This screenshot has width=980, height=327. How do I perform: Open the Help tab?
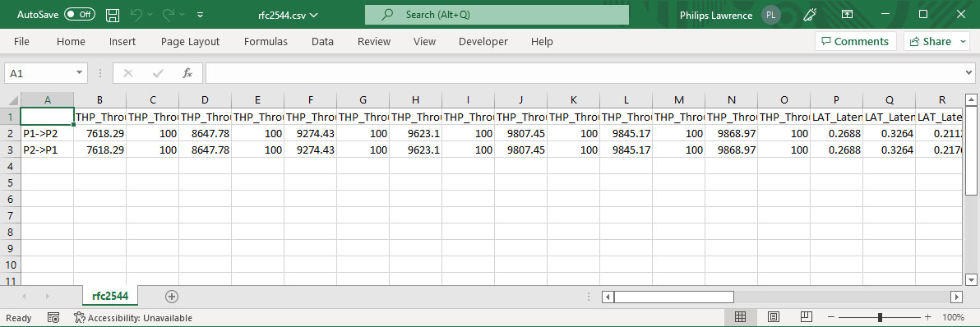click(542, 42)
